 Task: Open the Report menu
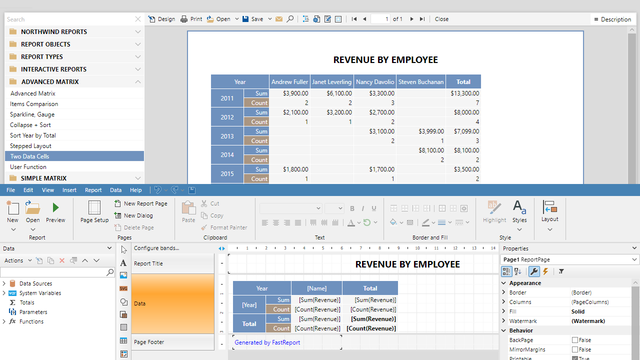click(x=93, y=190)
